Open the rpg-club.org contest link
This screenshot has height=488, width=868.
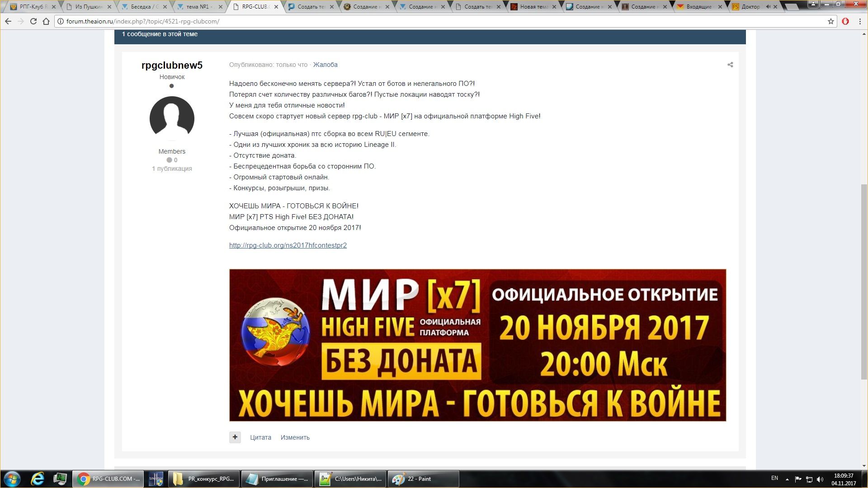point(288,245)
